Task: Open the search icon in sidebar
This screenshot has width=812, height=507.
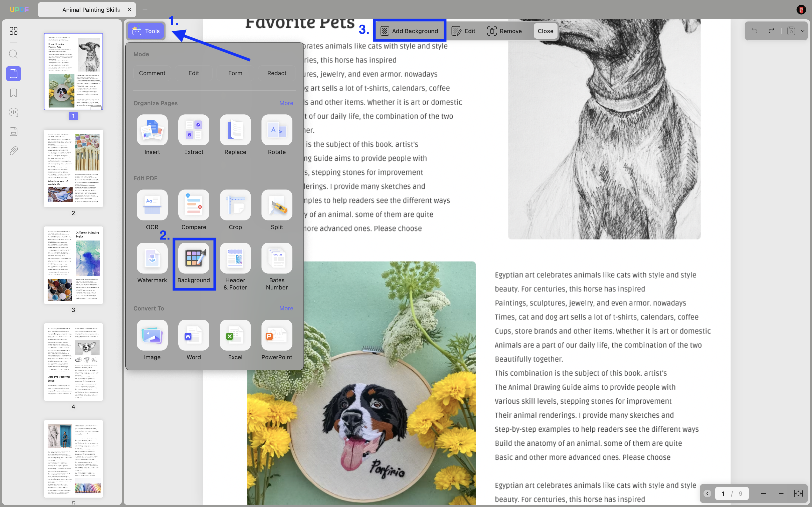Action: point(14,54)
